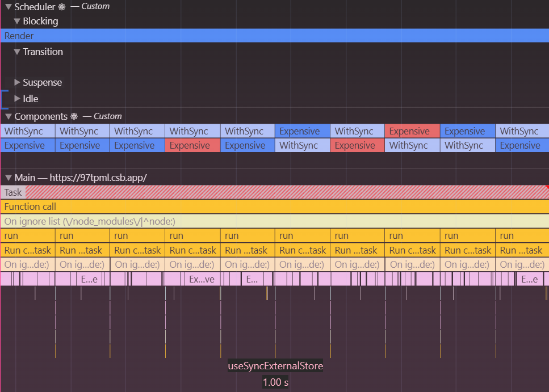Viewport: 549px width, 392px height.
Task: Select the blue Render bar
Action: tap(274, 36)
